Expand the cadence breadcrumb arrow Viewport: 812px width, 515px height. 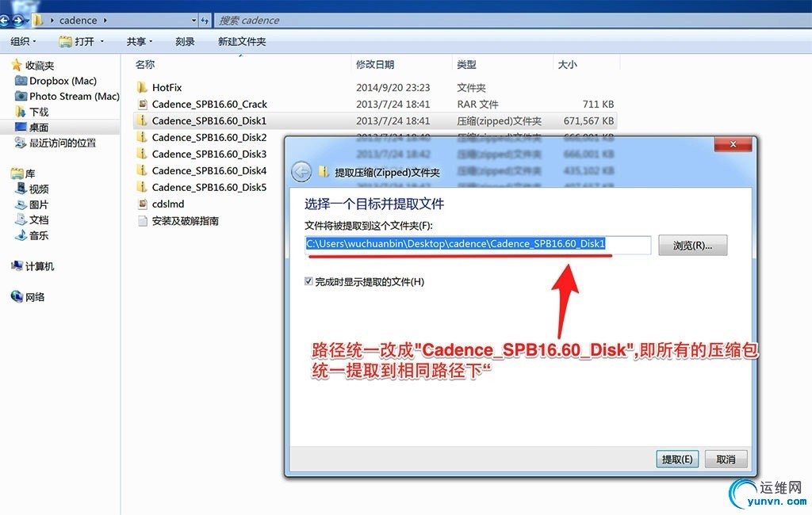tap(105, 20)
